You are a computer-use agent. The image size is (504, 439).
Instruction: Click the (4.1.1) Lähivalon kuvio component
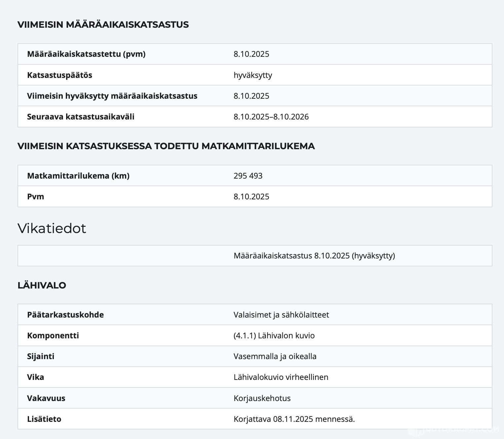click(274, 336)
